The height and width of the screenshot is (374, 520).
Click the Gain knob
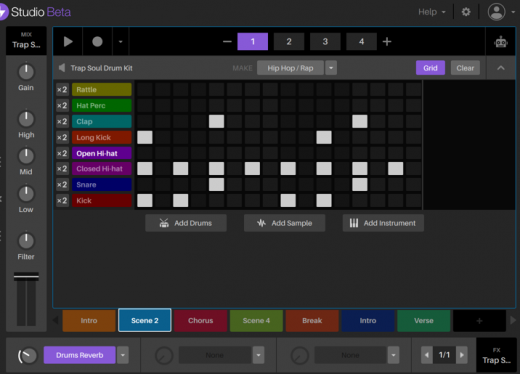[x=26, y=71]
